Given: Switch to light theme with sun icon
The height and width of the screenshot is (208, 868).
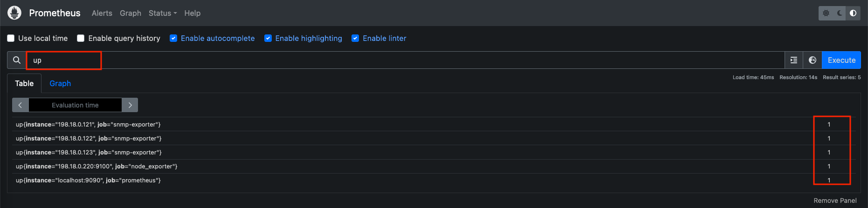Looking at the screenshot, I should pos(826,13).
